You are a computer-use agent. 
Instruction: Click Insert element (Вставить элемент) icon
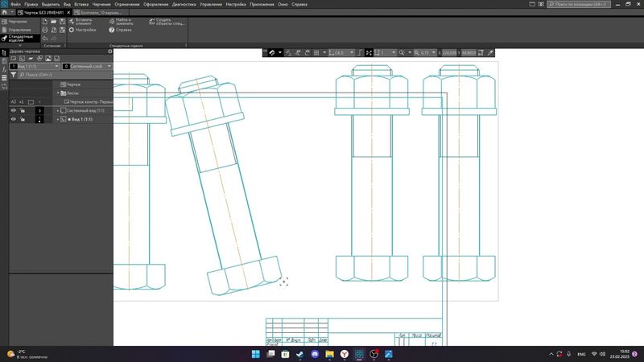tap(72, 21)
